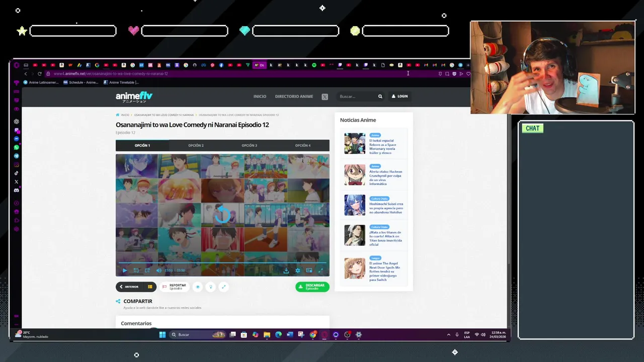
Task: Download video from player controls
Action: (x=286, y=270)
